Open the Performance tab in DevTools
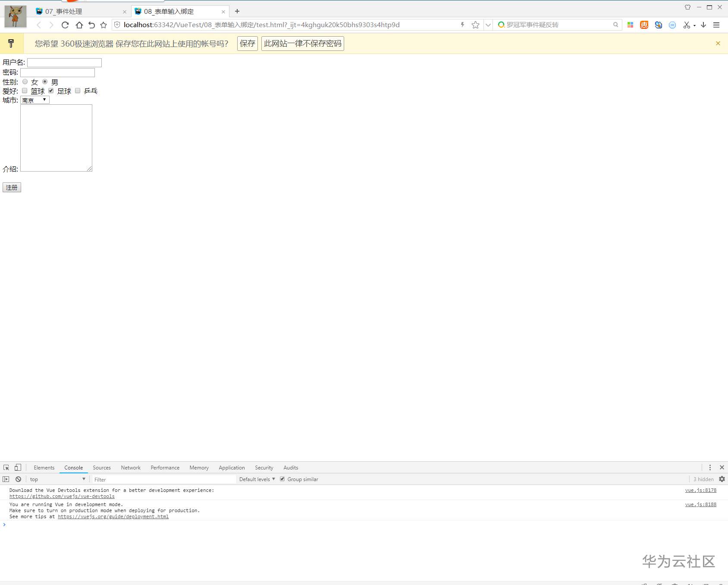This screenshot has height=585, width=728. 165,467
